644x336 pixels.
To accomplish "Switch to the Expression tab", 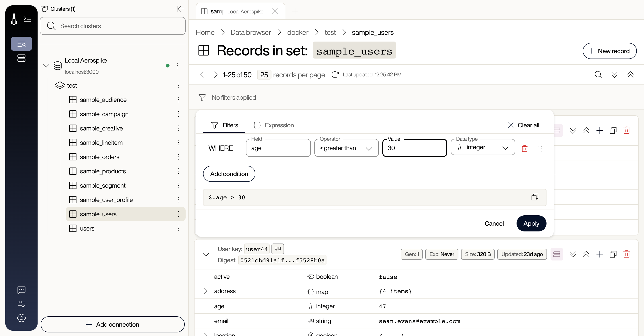I will 273,125.
